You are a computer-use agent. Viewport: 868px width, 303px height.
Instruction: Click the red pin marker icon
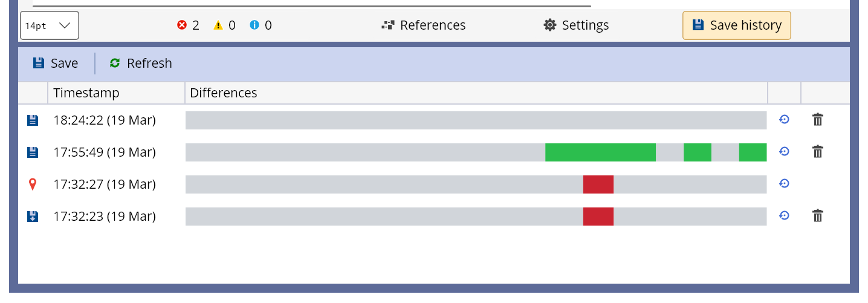click(x=33, y=184)
